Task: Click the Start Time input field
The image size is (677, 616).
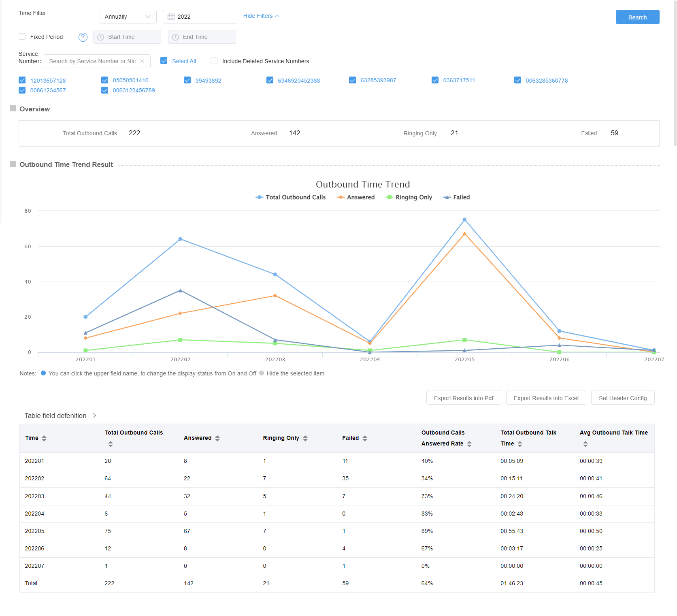Action: [x=127, y=37]
